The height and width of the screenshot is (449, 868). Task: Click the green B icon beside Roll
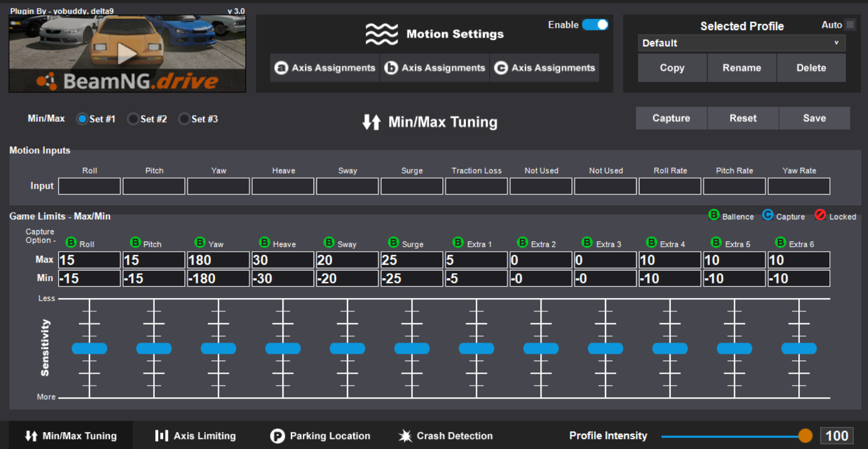point(71,243)
